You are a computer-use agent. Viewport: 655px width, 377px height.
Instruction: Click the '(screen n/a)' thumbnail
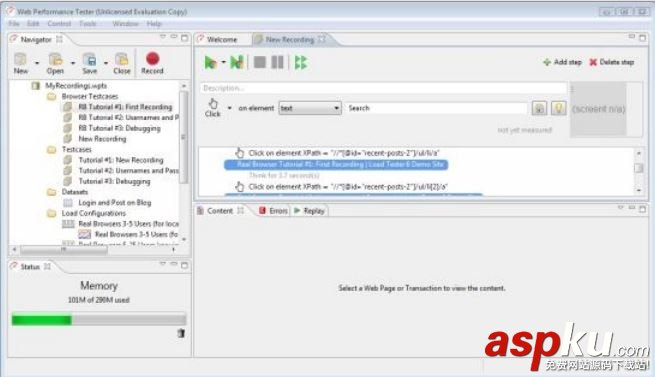[599, 109]
